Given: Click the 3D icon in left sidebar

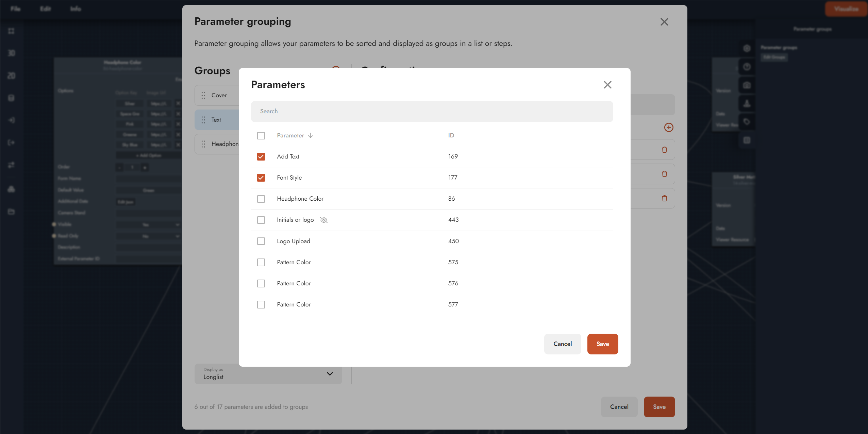Looking at the screenshot, I should click(x=11, y=53).
